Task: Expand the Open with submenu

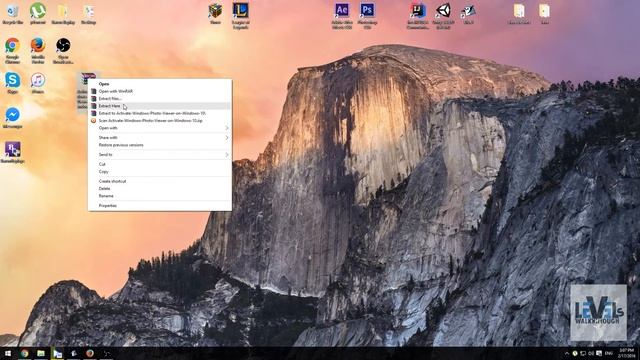Action: click(160, 128)
